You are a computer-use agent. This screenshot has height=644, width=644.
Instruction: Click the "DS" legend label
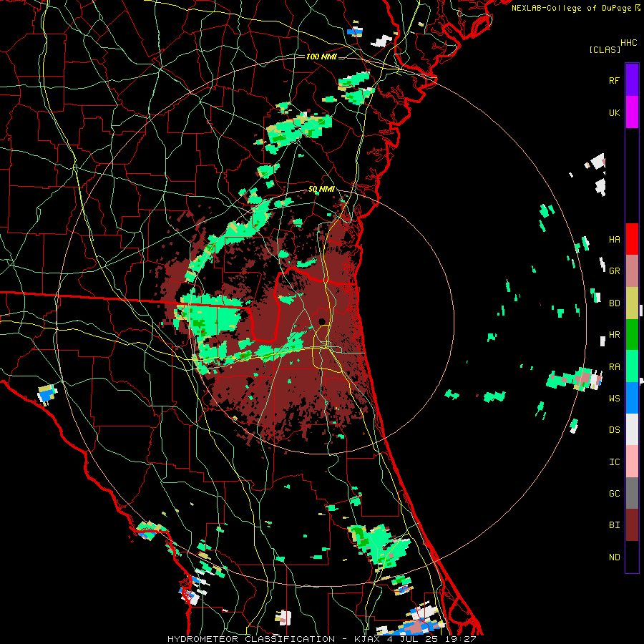point(614,430)
